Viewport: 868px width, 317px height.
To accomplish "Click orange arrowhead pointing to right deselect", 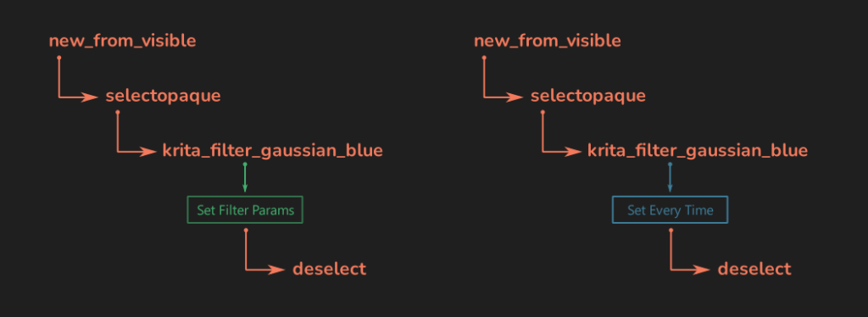I will [701, 270].
